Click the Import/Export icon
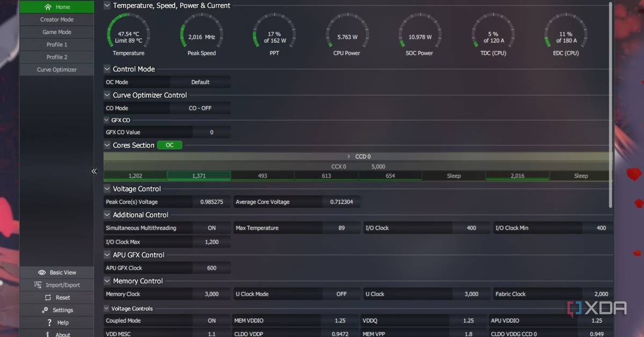 click(38, 285)
